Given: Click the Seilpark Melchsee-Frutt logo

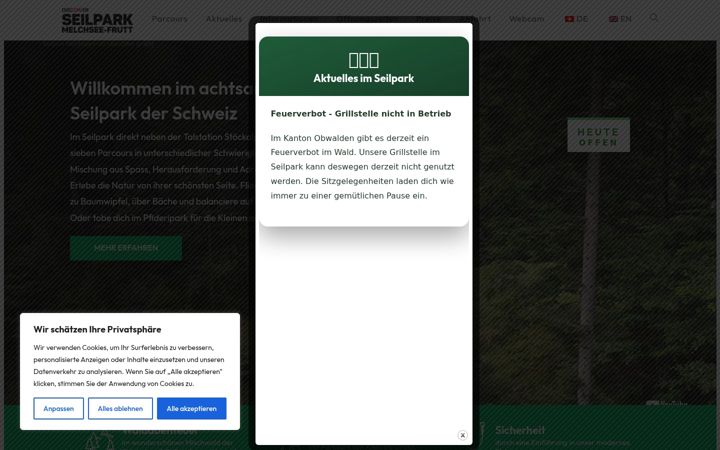Looking at the screenshot, I should 97,20.
